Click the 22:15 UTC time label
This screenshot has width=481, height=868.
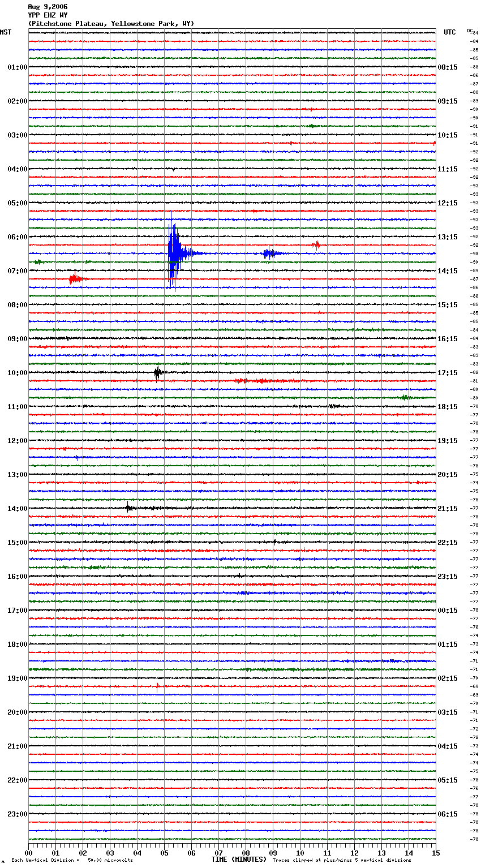pos(448,543)
